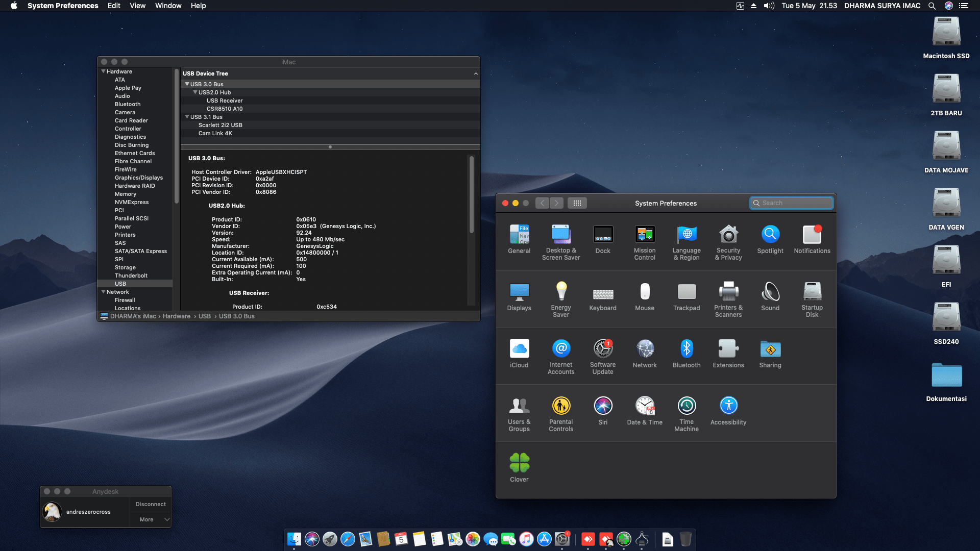Show all preferences grid button

[577, 203]
